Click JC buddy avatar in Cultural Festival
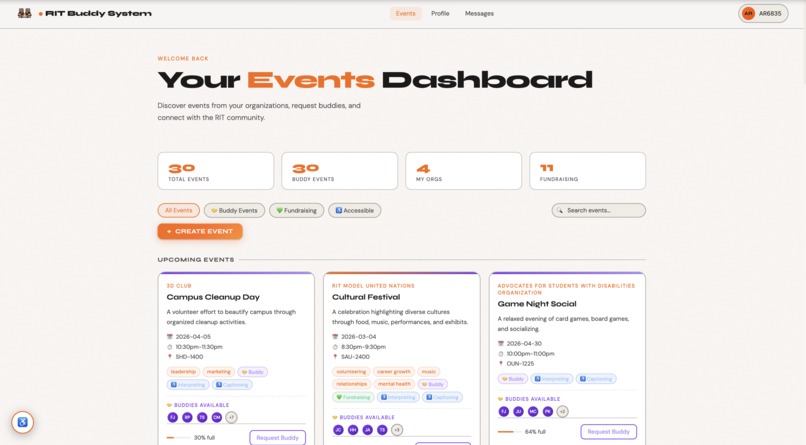This screenshot has height=445, width=806. [x=338, y=430]
